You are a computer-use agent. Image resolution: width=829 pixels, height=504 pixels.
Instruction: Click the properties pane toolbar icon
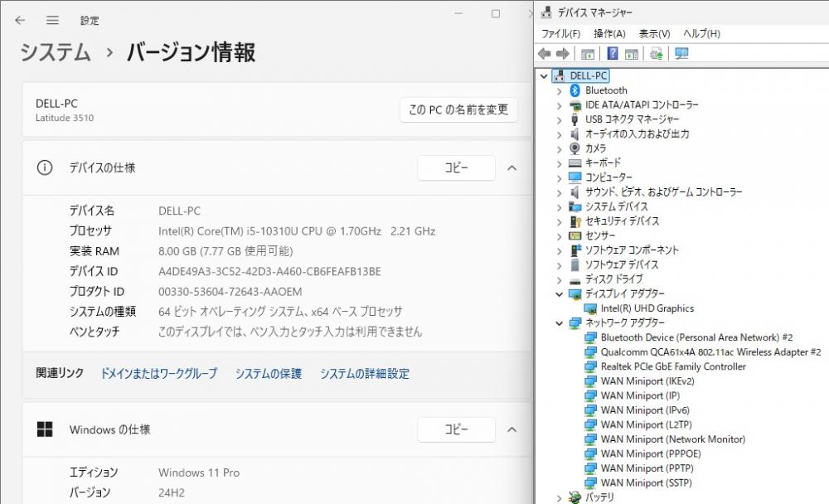[x=631, y=53]
